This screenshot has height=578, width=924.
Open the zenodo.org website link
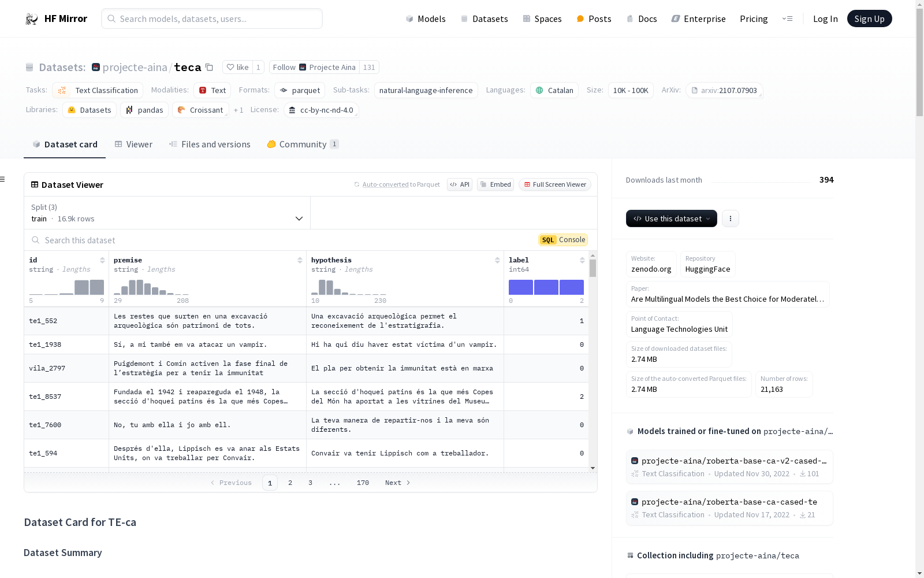651,264
